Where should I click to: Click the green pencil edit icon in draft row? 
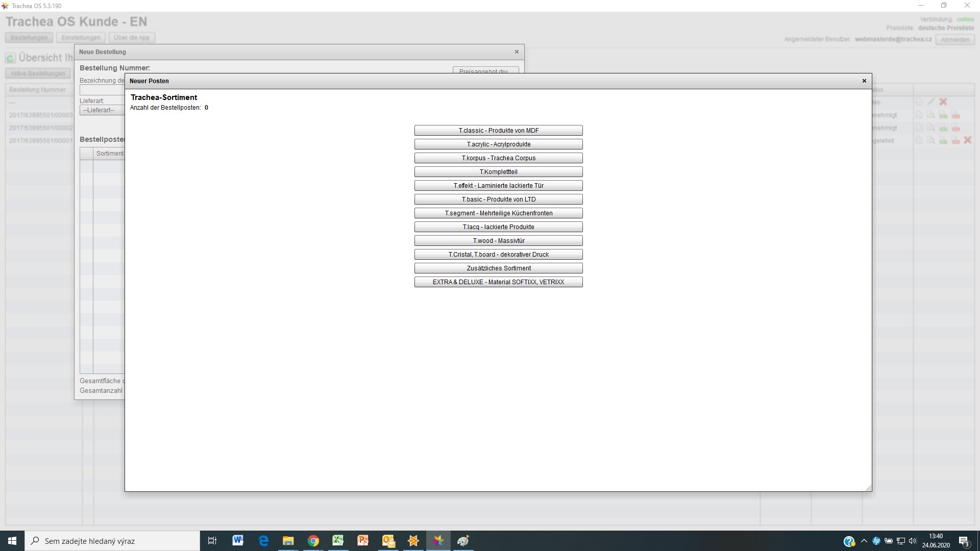tap(931, 102)
